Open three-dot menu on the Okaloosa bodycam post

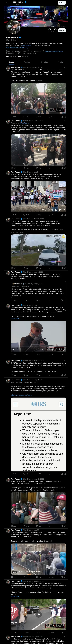[x=65, y=219]
